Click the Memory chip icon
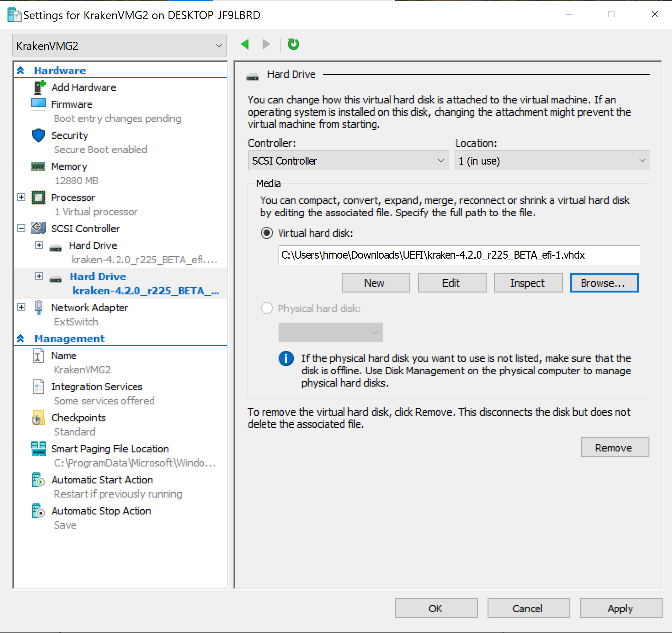The width and height of the screenshot is (672, 633). (x=38, y=166)
